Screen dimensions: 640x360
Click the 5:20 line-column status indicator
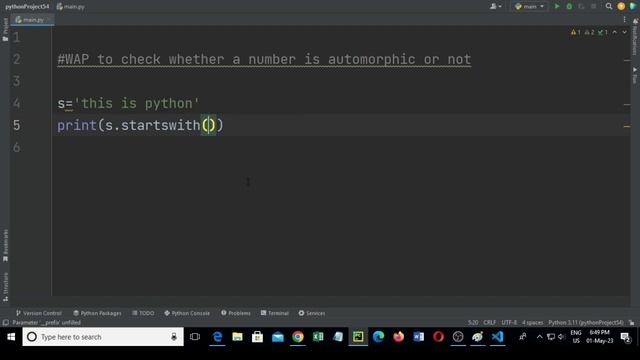click(473, 322)
